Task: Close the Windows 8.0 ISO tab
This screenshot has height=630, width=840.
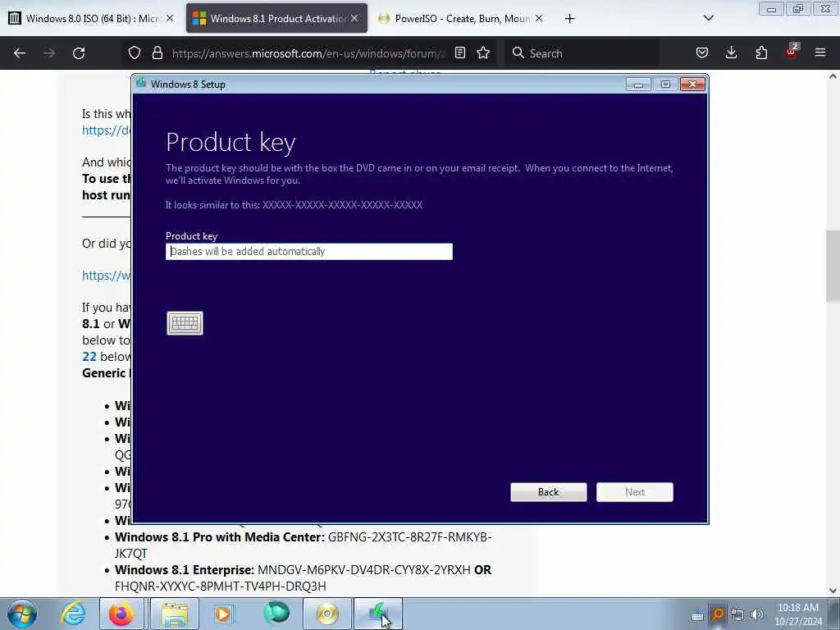Action: 170,18
